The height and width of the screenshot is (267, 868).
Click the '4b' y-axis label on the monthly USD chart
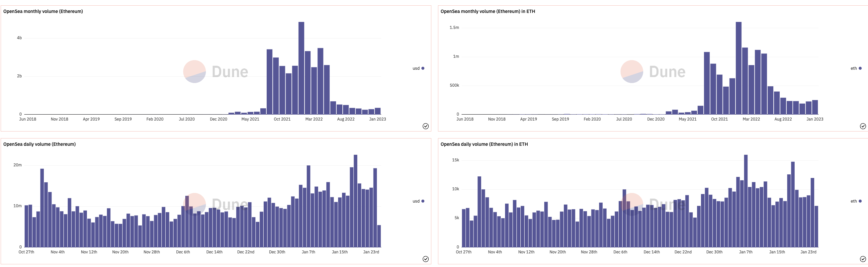[19, 38]
